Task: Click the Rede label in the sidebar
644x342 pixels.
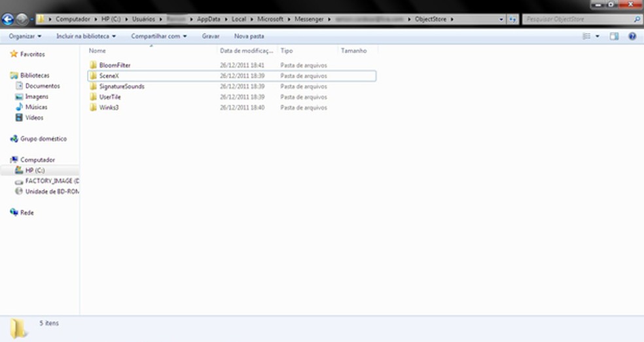Action: pos(27,212)
